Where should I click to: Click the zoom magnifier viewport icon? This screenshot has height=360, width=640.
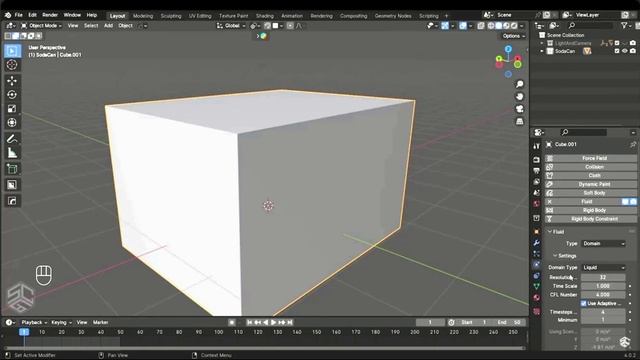point(520,84)
